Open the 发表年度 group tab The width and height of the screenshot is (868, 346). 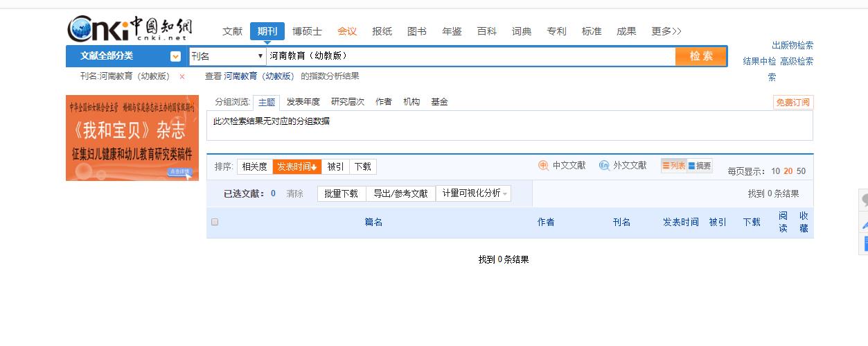point(303,102)
